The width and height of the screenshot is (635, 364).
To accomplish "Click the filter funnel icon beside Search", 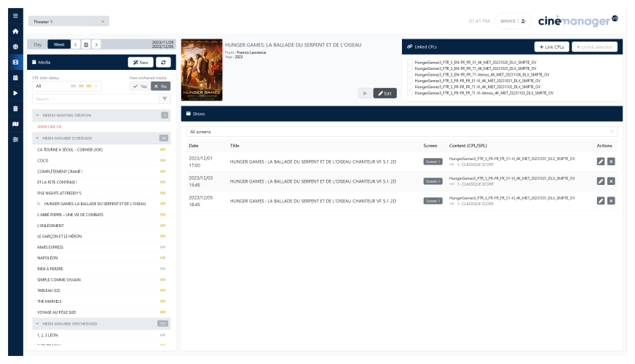I will click(165, 98).
